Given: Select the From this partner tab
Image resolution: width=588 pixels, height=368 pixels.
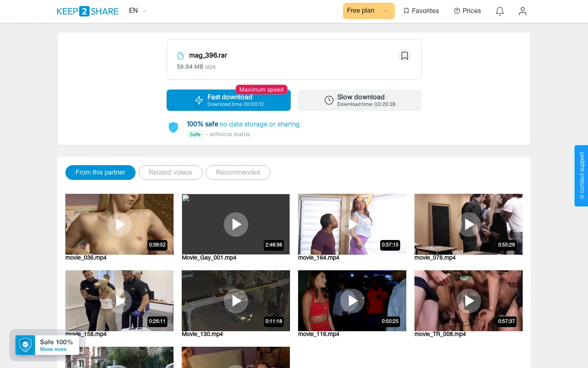Looking at the screenshot, I should tap(100, 173).
